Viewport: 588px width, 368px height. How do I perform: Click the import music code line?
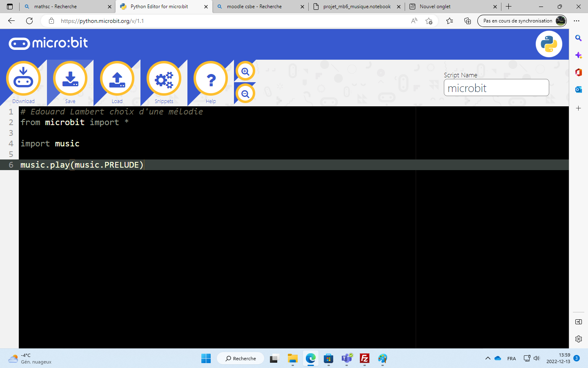(x=50, y=144)
